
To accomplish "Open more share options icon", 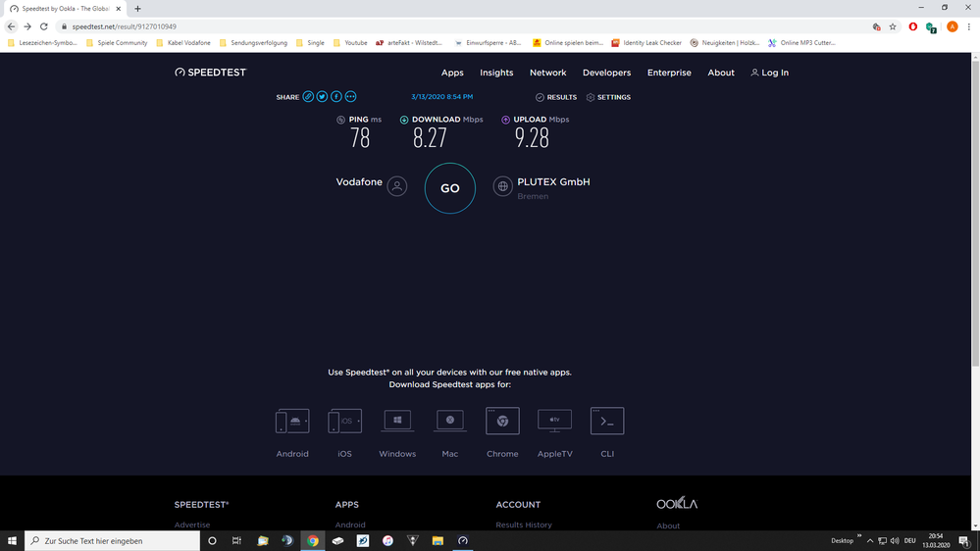I will point(350,97).
